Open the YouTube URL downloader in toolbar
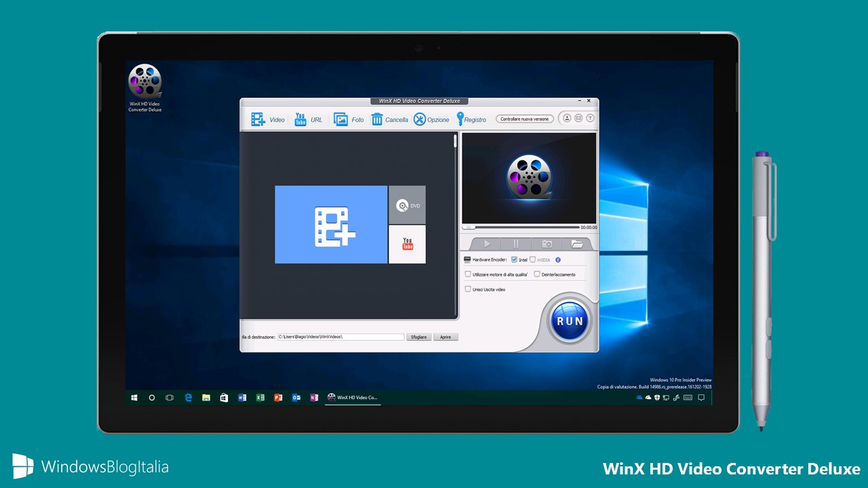The image size is (868, 488). [x=308, y=119]
